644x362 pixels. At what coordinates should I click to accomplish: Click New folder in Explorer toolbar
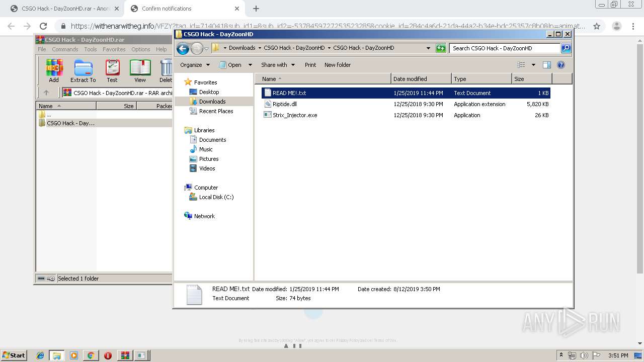(338, 65)
